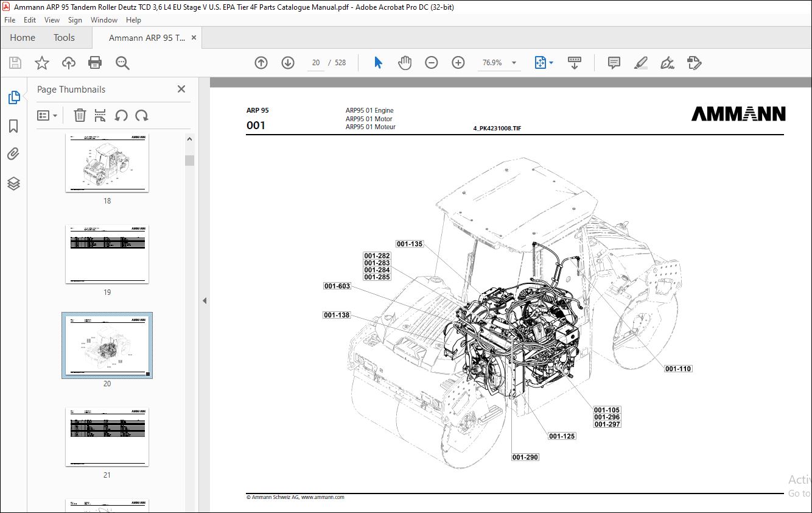This screenshot has height=513, width=812.
Task: Open thumbnails options menu dropdown
Action: [x=47, y=115]
